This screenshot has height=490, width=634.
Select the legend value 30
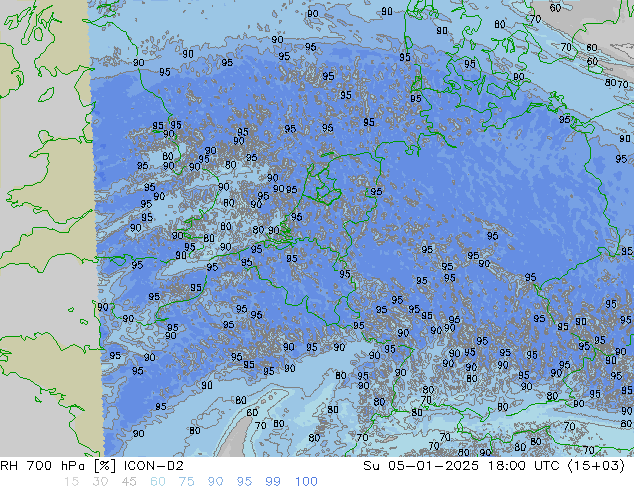[x=100, y=482]
